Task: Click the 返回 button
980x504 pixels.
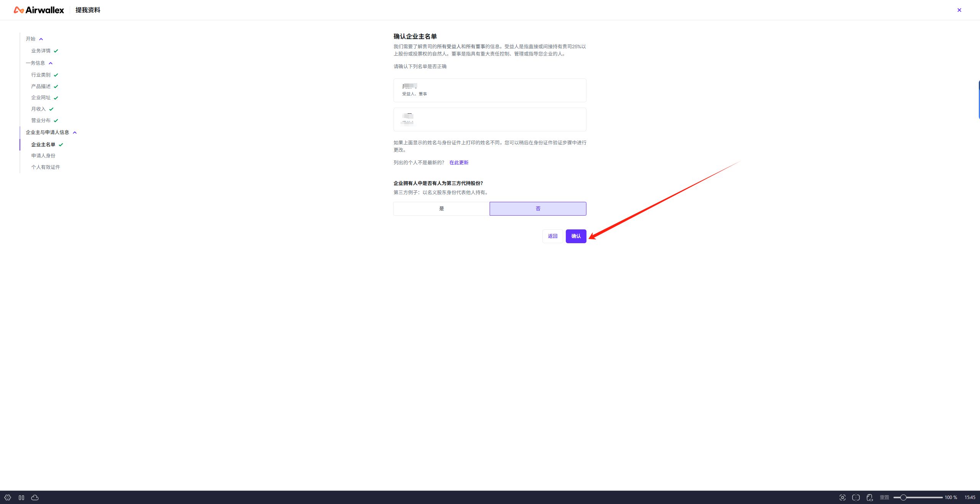Action: (x=552, y=236)
